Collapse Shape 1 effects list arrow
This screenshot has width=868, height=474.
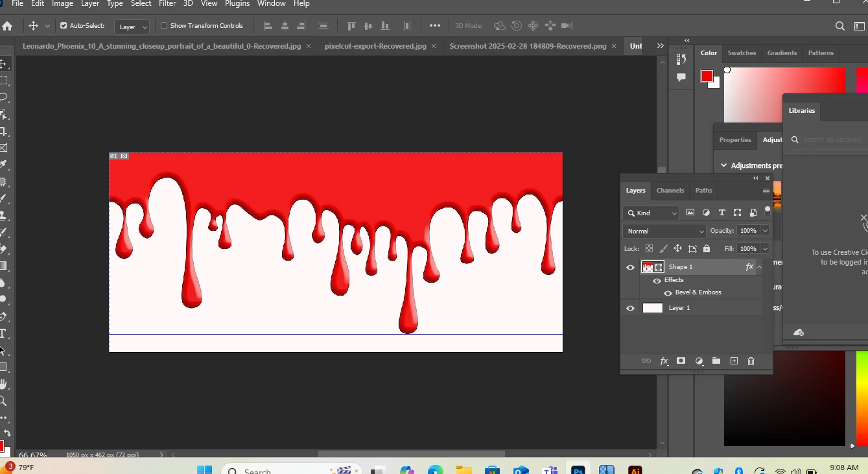(x=760, y=267)
